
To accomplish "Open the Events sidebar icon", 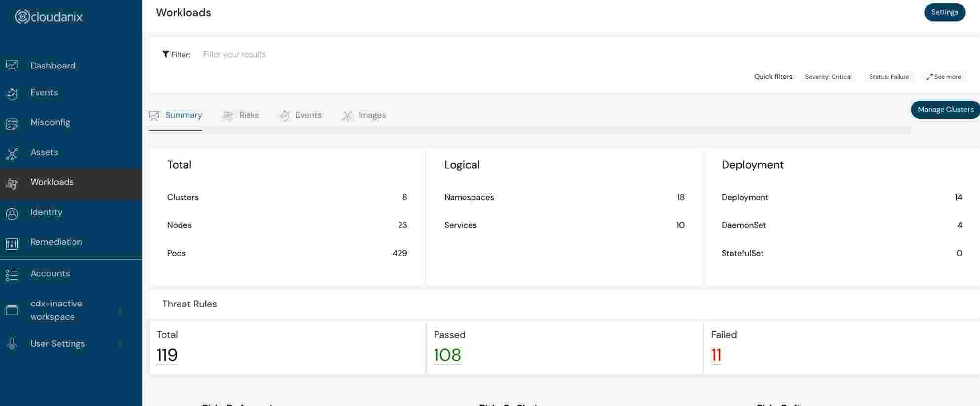I will 12,93.
